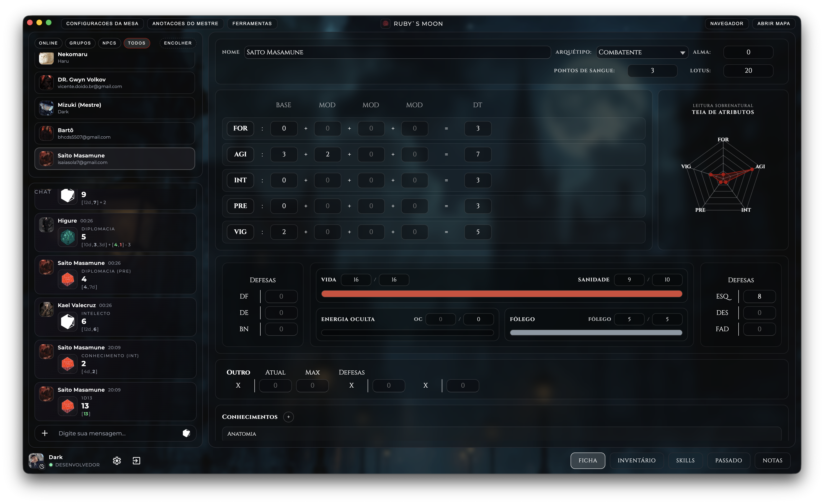Select the Todos filter
This screenshot has width=824, height=504.
coord(137,43)
